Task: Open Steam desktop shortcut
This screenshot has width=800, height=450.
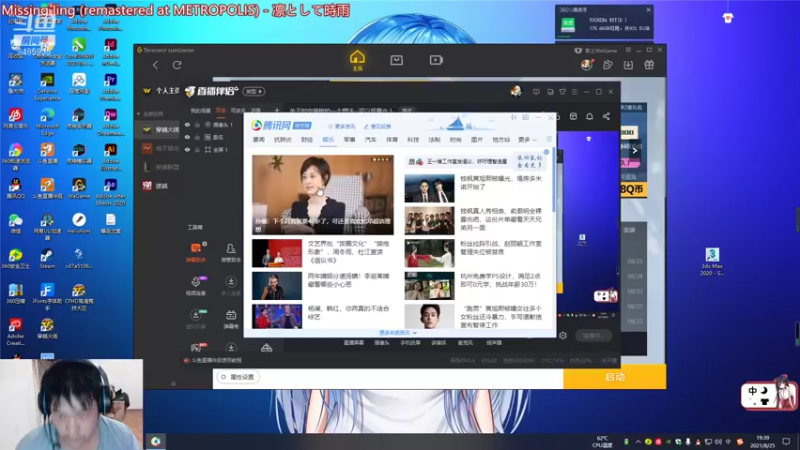Action: pos(46,259)
